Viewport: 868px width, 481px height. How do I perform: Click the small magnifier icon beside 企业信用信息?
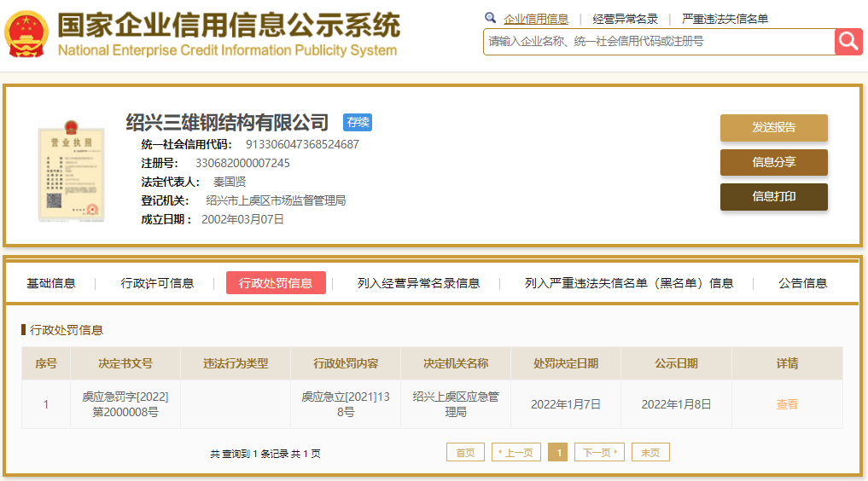coord(490,18)
